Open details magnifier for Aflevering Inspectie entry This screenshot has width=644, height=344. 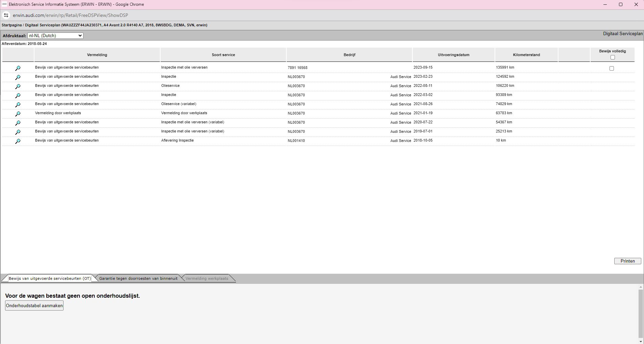(x=18, y=141)
